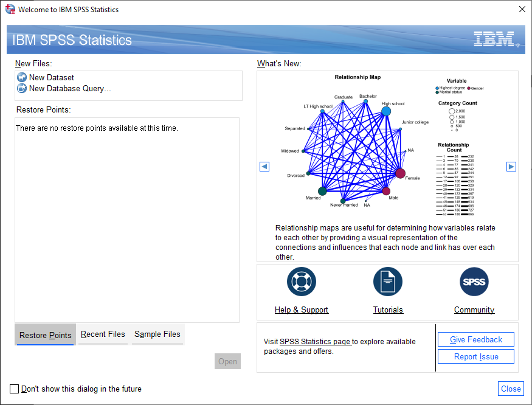The width and height of the screenshot is (532, 405).
Task: Click the Give Feedback button
Action: pos(476,339)
